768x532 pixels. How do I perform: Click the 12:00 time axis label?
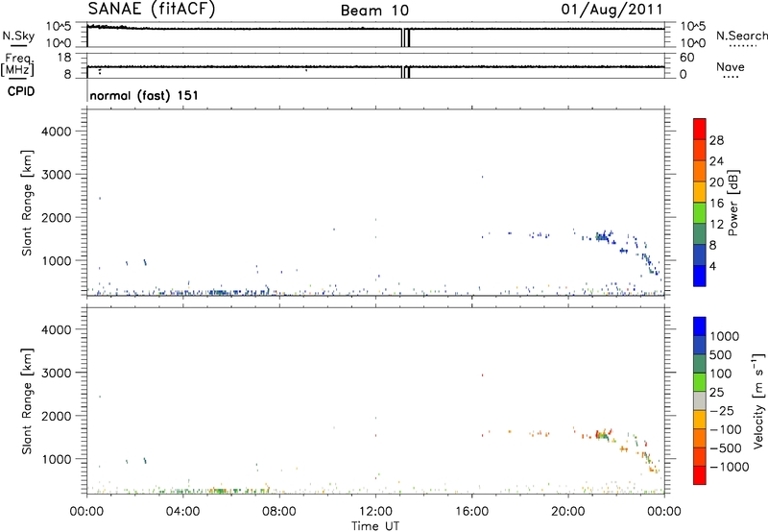[x=375, y=512]
